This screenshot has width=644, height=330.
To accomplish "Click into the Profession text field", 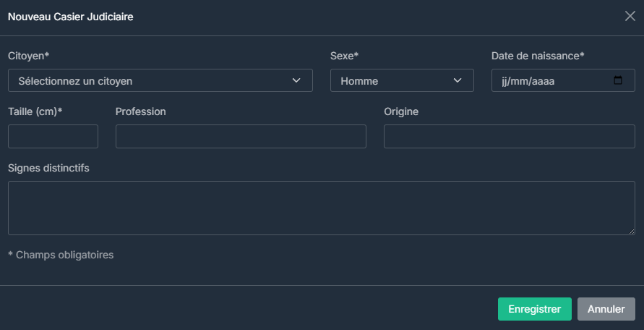I will (x=241, y=136).
